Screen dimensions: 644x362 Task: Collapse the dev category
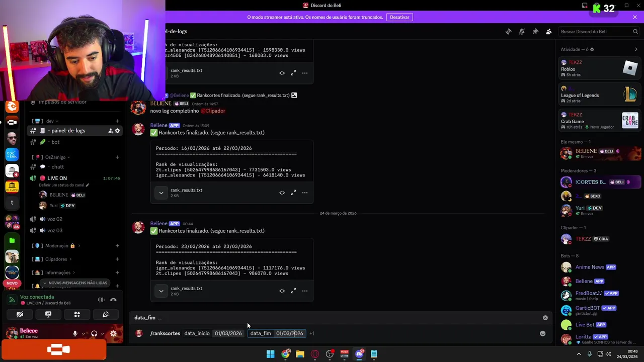(49, 121)
